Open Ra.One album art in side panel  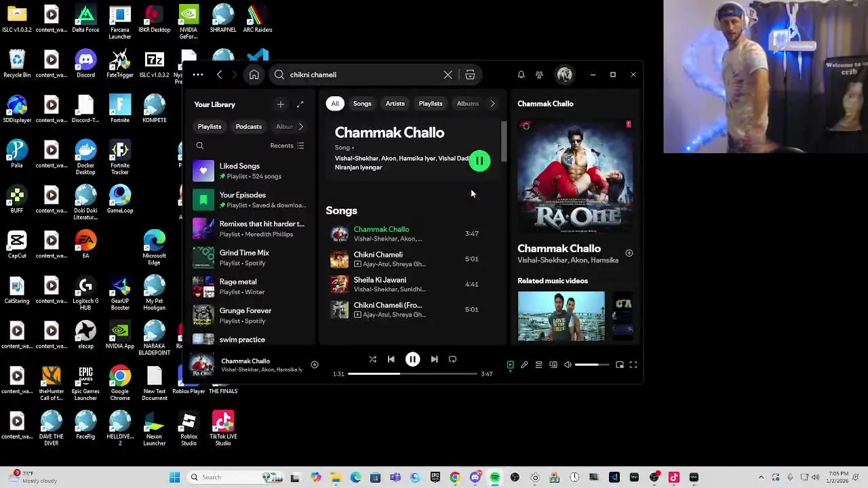(575, 176)
